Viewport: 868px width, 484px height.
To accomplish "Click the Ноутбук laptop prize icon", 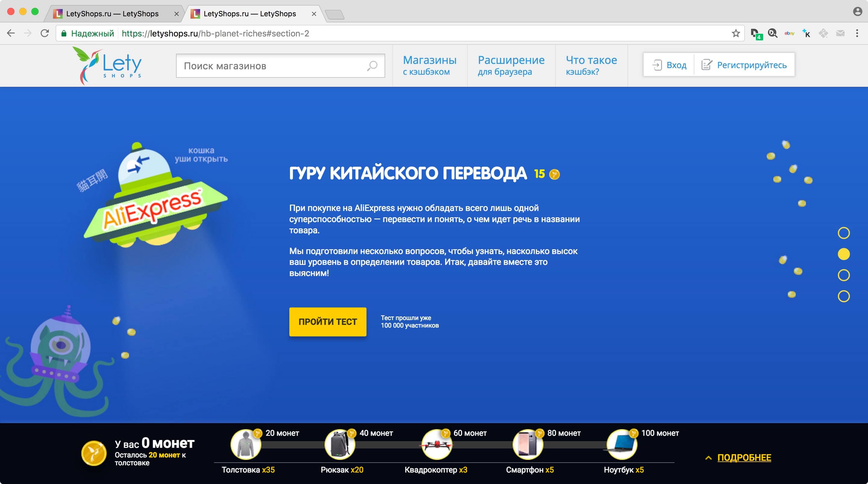I will click(x=622, y=444).
